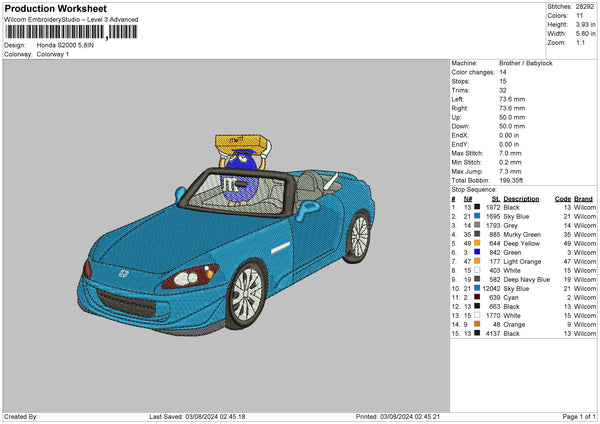Screen dimensions: 600x424
Task: Select the Max Stitch value 7.0 mm
Action: point(510,153)
